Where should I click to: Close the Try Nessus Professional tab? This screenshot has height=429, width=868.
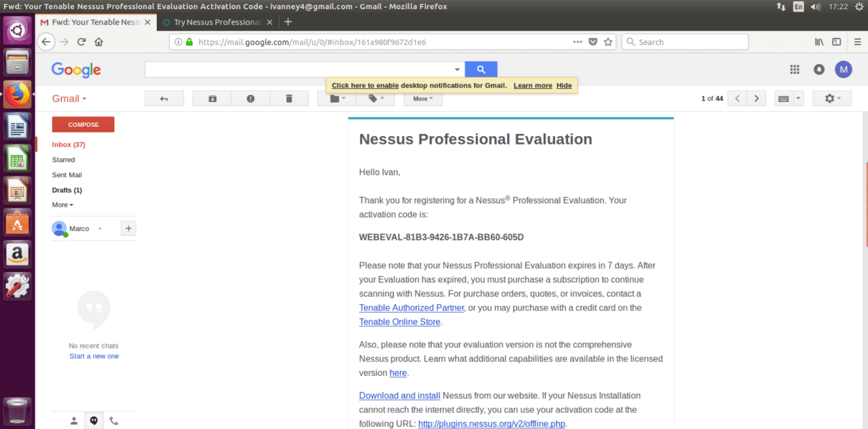pyautogui.click(x=269, y=22)
